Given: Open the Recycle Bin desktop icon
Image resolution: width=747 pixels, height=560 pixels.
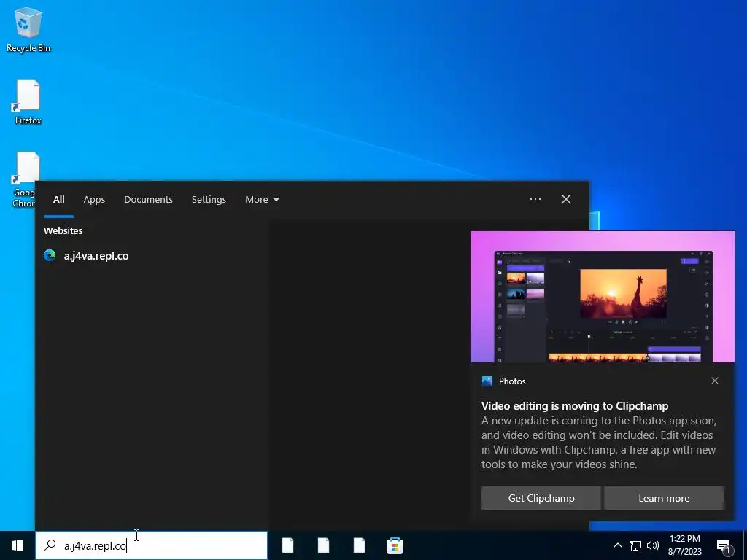Looking at the screenshot, I should coord(28,29).
